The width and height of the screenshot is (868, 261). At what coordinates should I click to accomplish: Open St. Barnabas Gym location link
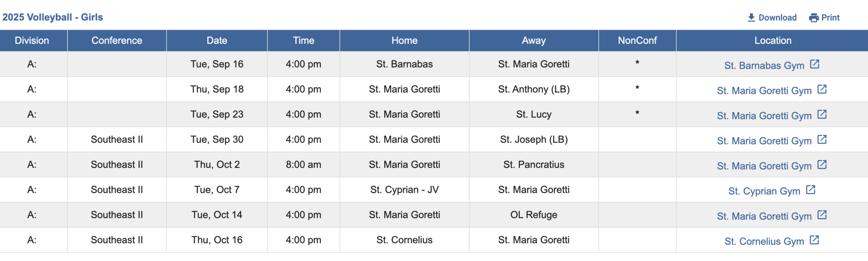[x=764, y=65]
